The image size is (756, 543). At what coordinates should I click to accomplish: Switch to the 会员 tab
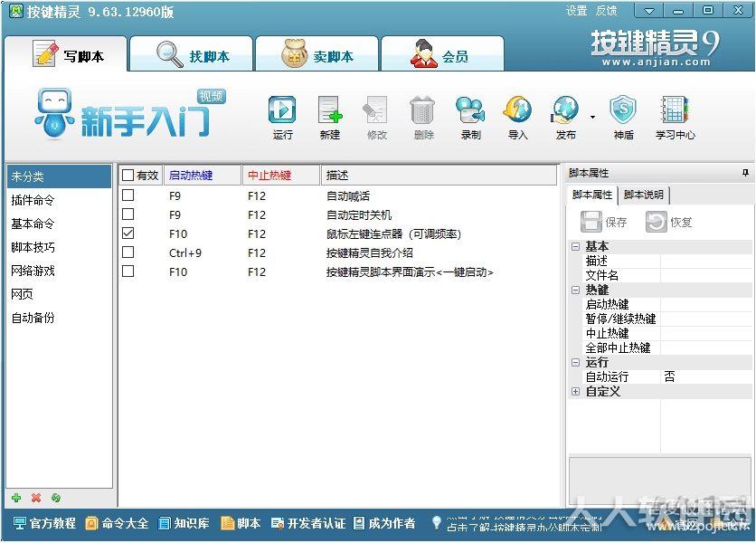[442, 54]
